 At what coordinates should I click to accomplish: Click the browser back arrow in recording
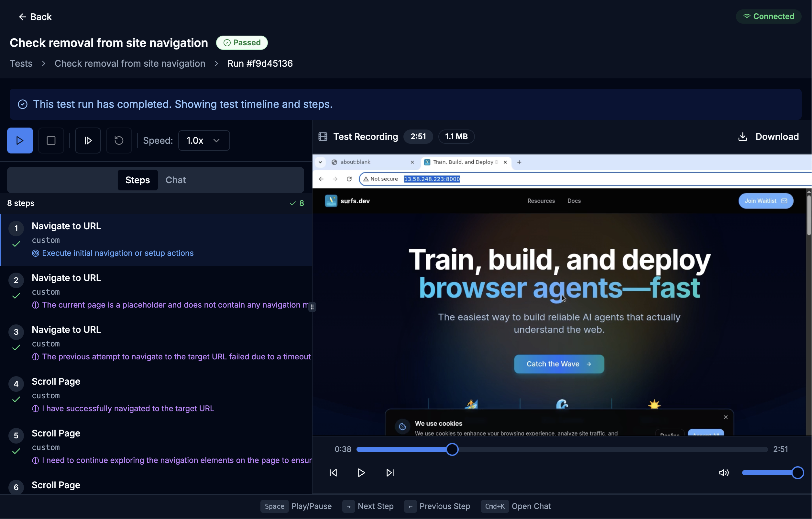tap(320, 179)
